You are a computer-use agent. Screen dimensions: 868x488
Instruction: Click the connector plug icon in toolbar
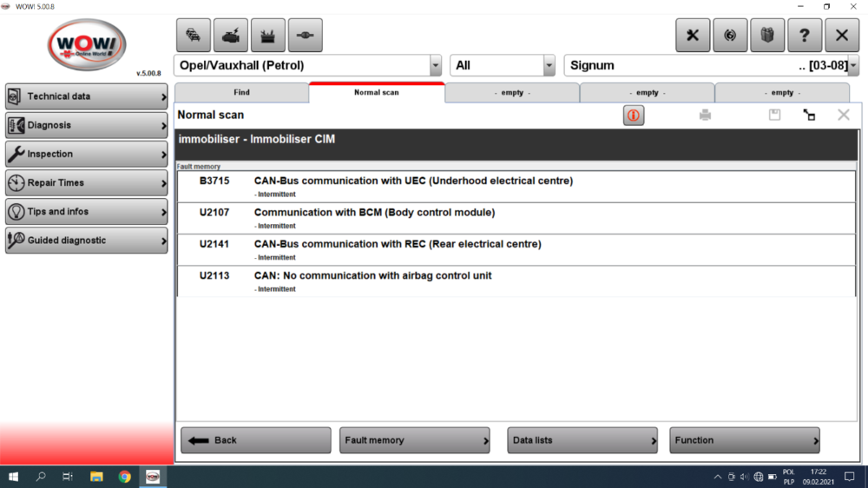[305, 36]
